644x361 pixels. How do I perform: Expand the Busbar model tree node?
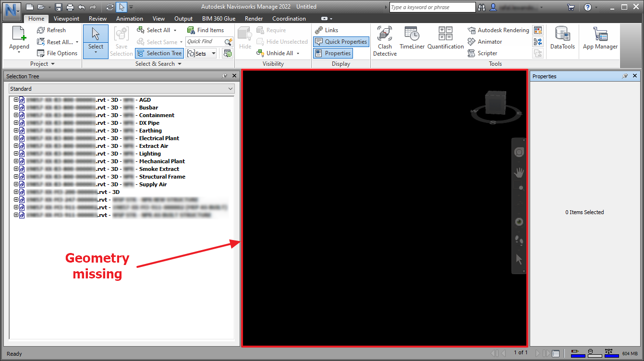pyautogui.click(x=16, y=108)
